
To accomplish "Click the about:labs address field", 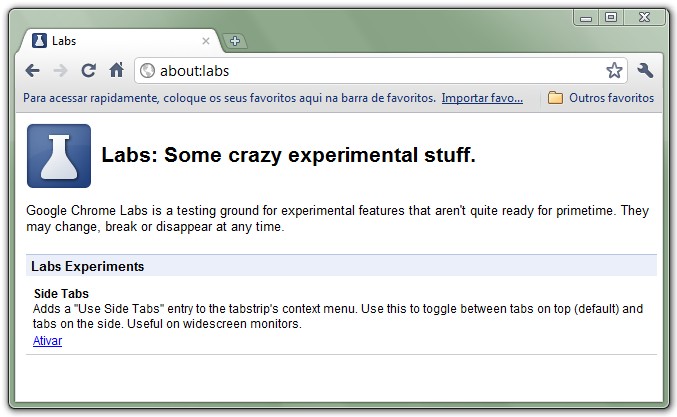I will (370, 70).
